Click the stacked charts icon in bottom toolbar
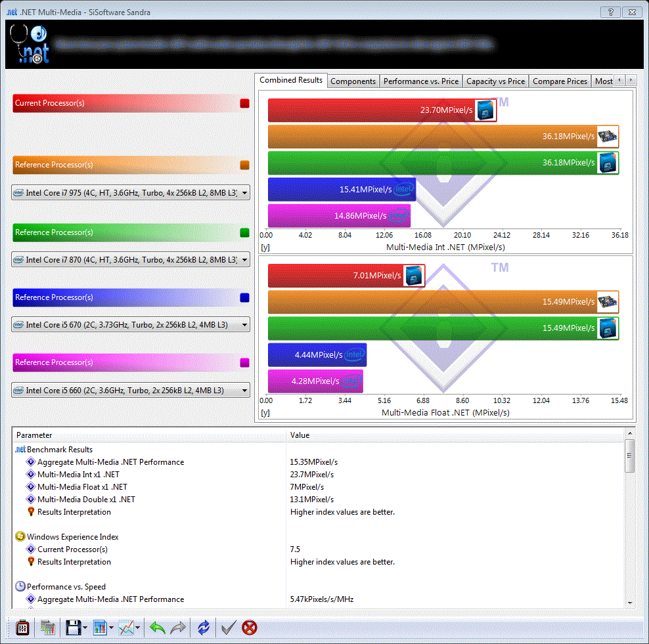 pyautogui.click(x=47, y=628)
